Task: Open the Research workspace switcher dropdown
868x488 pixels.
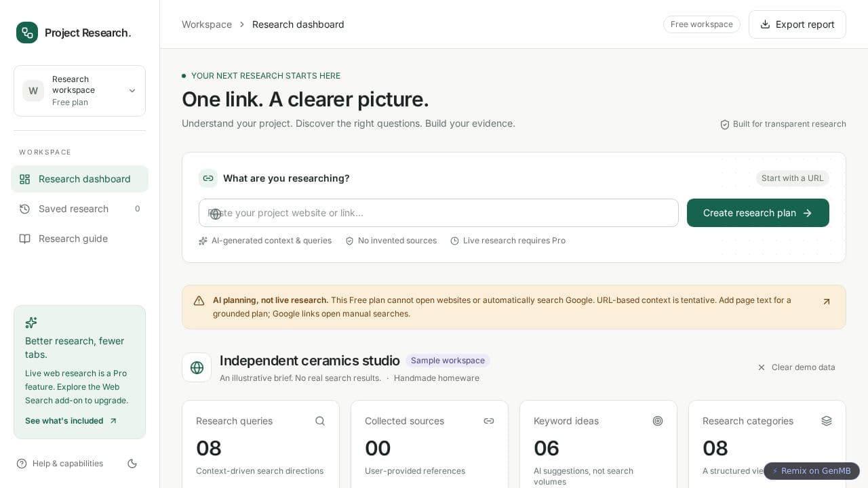Action: [x=79, y=91]
